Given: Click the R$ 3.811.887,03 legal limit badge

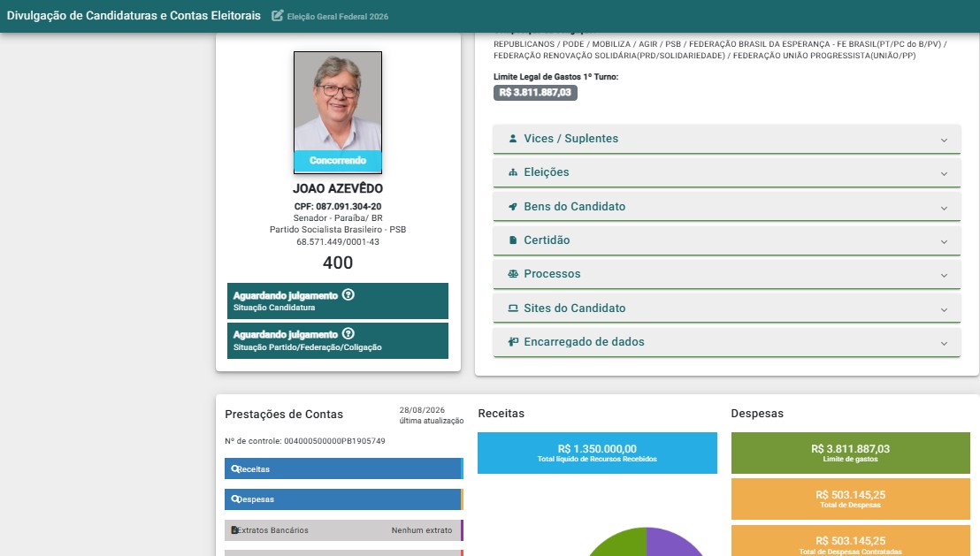Looking at the screenshot, I should 535,93.
